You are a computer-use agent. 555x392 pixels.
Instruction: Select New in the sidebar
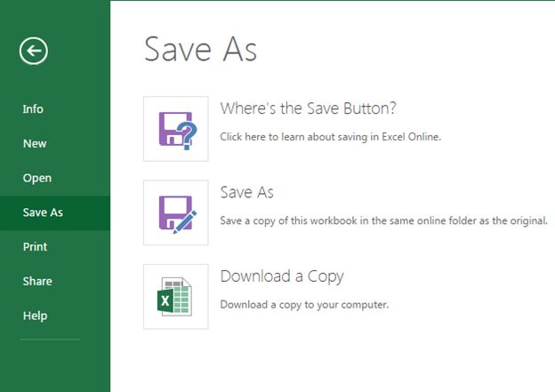coord(35,144)
